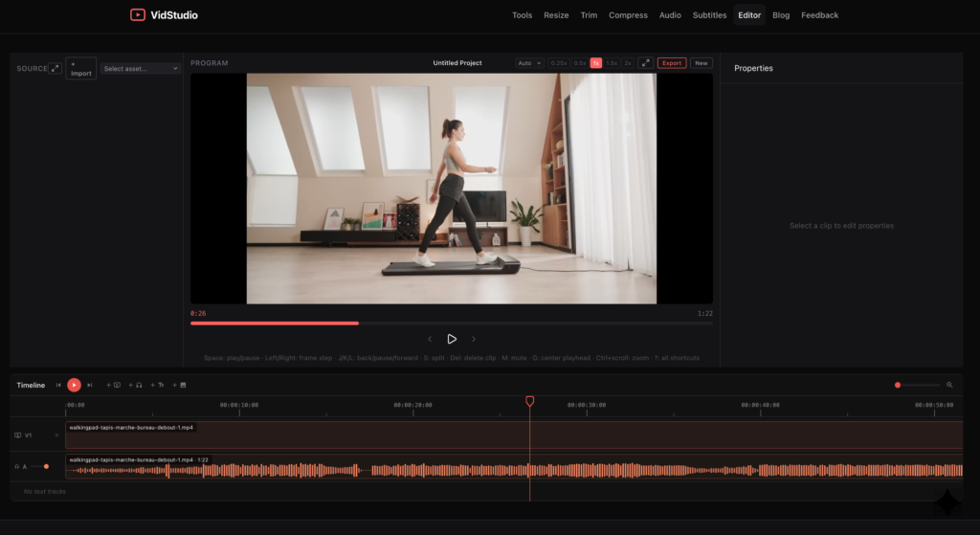This screenshot has height=535, width=980.
Task: Open the Auto quality dropdown
Action: [529, 63]
